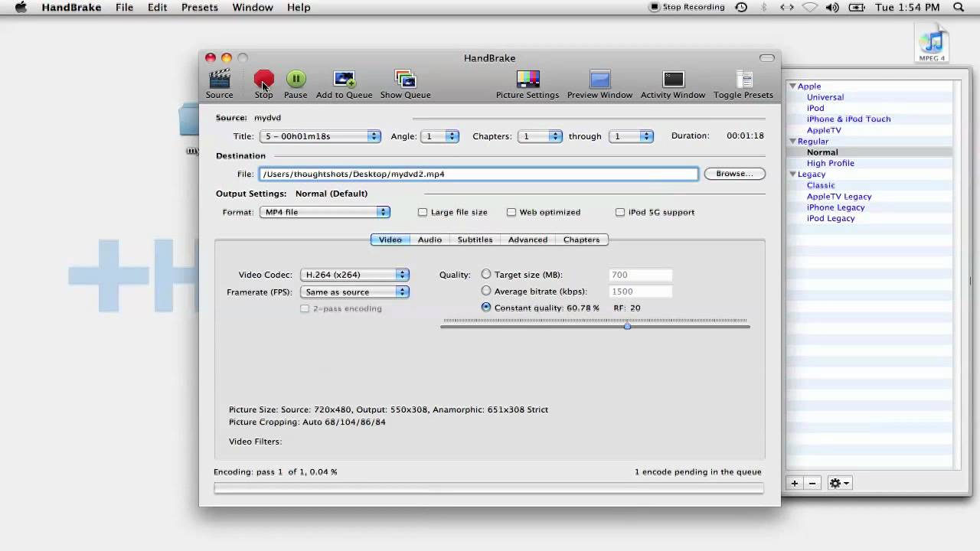Click the Add to Queue icon
Screen dimensions: 980x551
click(x=344, y=79)
